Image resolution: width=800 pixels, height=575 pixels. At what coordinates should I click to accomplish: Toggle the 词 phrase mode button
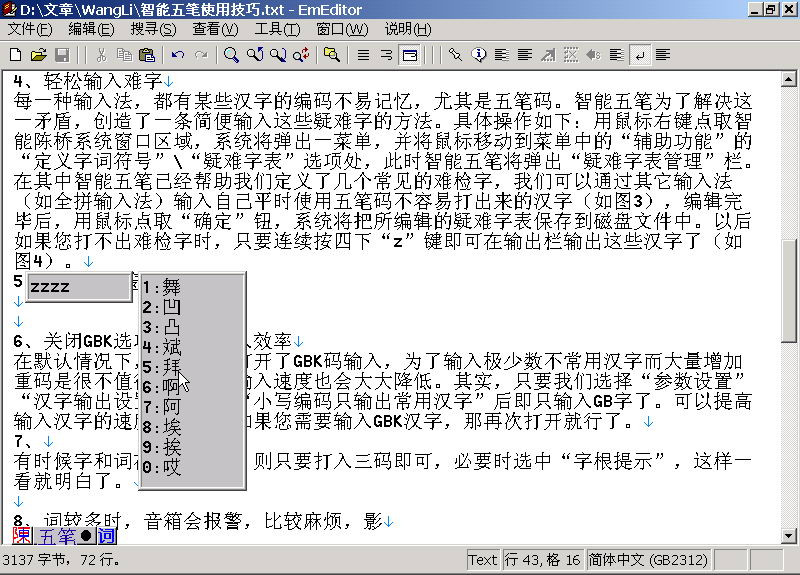(x=107, y=536)
